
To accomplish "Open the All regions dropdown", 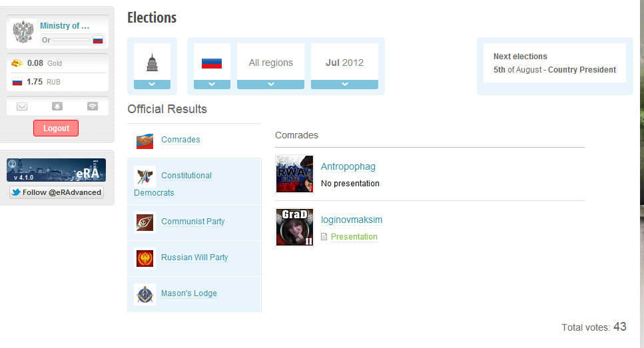I will (270, 85).
